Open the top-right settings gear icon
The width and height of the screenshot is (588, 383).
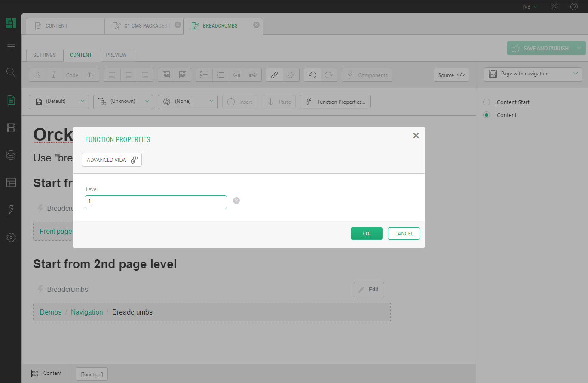[554, 7]
